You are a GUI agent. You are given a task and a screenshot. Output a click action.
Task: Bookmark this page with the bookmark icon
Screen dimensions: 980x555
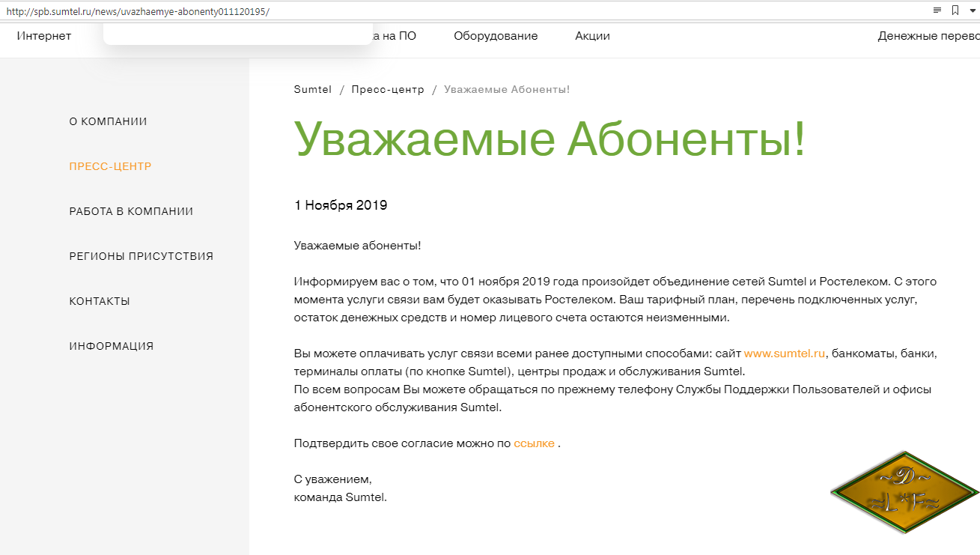click(x=955, y=10)
